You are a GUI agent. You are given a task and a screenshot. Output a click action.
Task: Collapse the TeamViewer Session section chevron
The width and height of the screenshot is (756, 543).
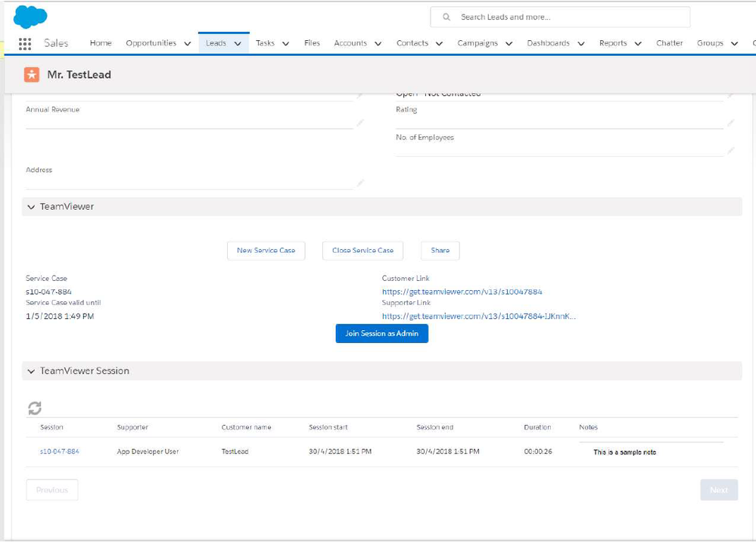click(x=31, y=372)
